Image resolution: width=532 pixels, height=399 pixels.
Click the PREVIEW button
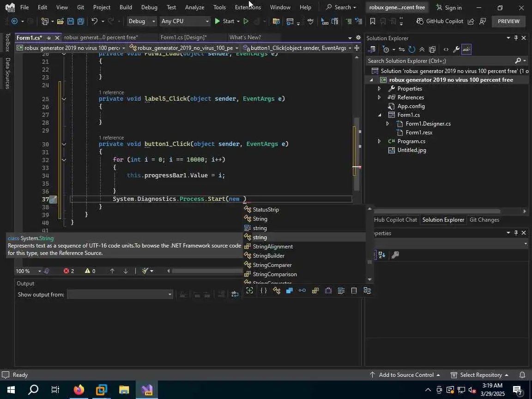point(508,21)
